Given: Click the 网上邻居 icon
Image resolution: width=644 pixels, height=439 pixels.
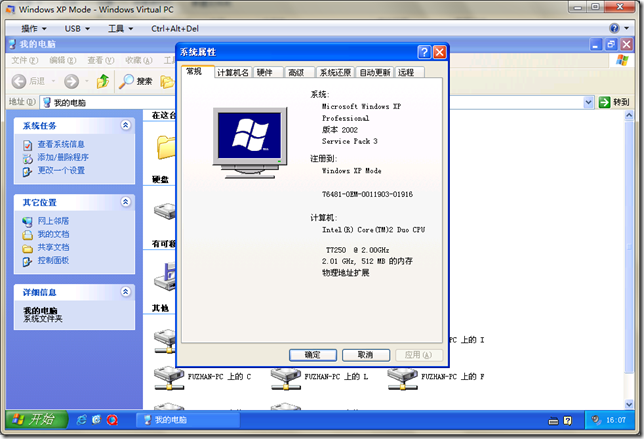Looking at the screenshot, I should coord(28,222).
